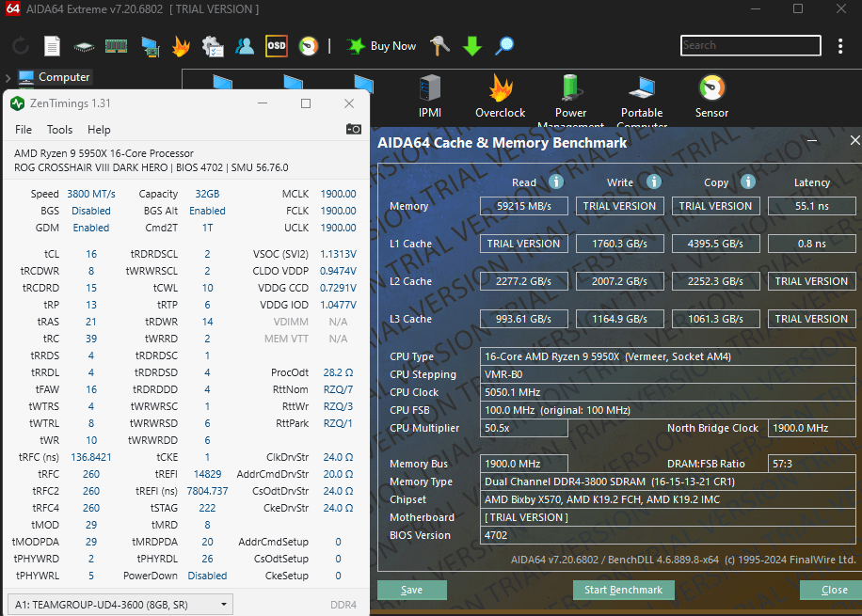Open ZenTimings Tools menu
Image resolution: width=862 pixels, height=616 pixels.
coord(59,130)
